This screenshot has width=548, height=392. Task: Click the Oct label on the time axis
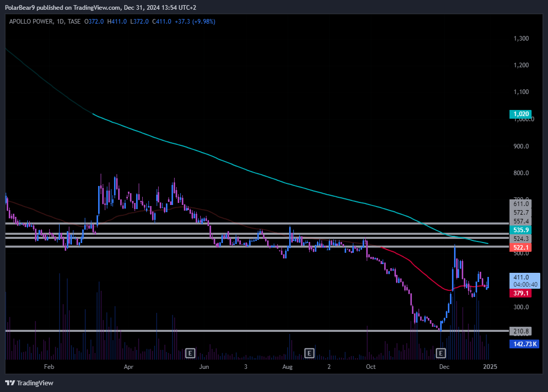(370, 367)
